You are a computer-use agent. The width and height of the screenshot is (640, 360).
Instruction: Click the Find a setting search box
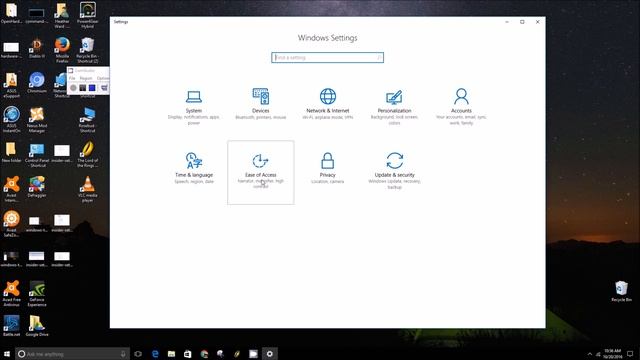(327, 58)
